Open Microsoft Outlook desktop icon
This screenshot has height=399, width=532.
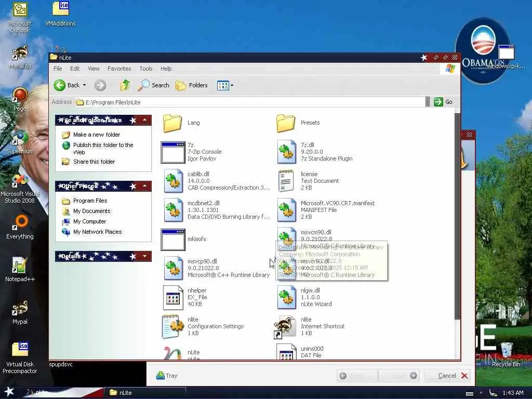click(x=20, y=18)
